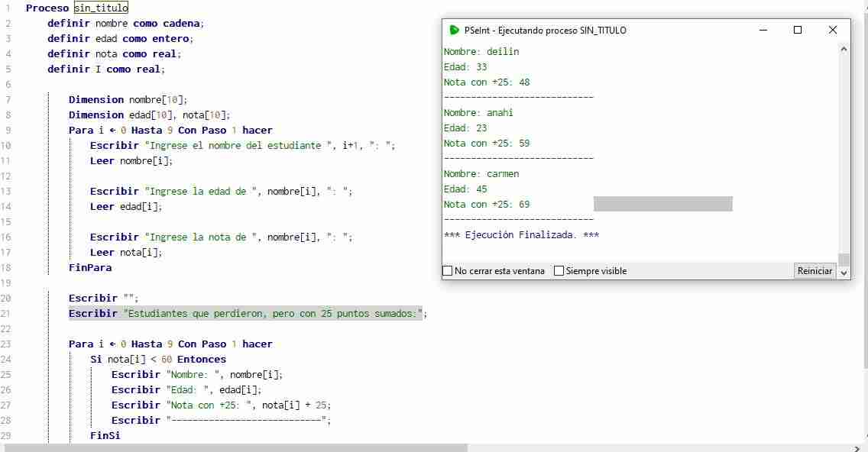Click output line 'Edad: 23'
Screen dimensions: 868x452
[x=465, y=128]
